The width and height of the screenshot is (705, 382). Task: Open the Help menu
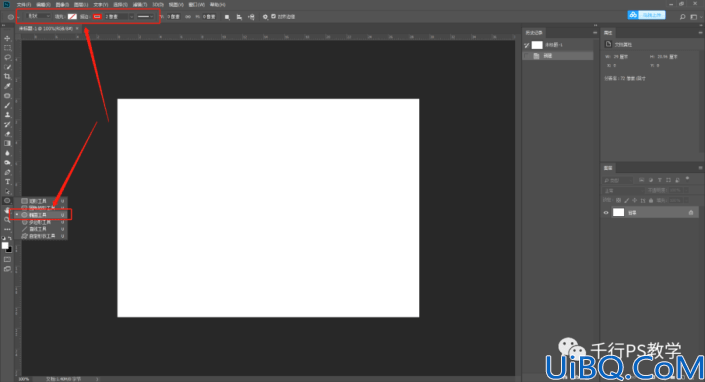(218, 4)
